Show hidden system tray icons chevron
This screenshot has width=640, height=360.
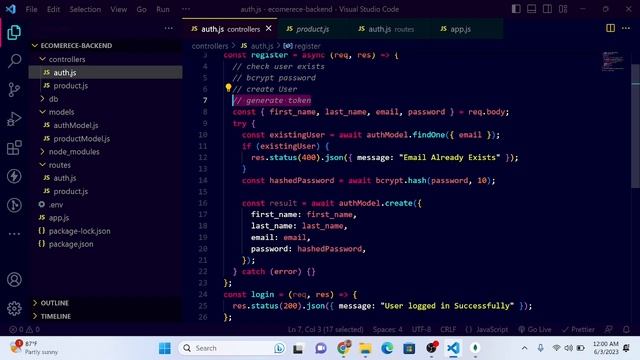click(524, 348)
